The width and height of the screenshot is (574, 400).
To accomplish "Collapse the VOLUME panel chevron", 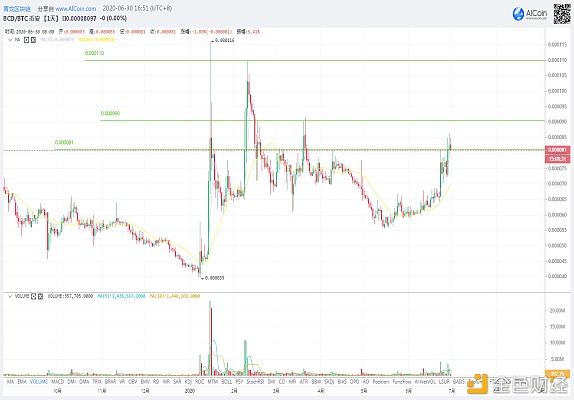I will point(10,296).
